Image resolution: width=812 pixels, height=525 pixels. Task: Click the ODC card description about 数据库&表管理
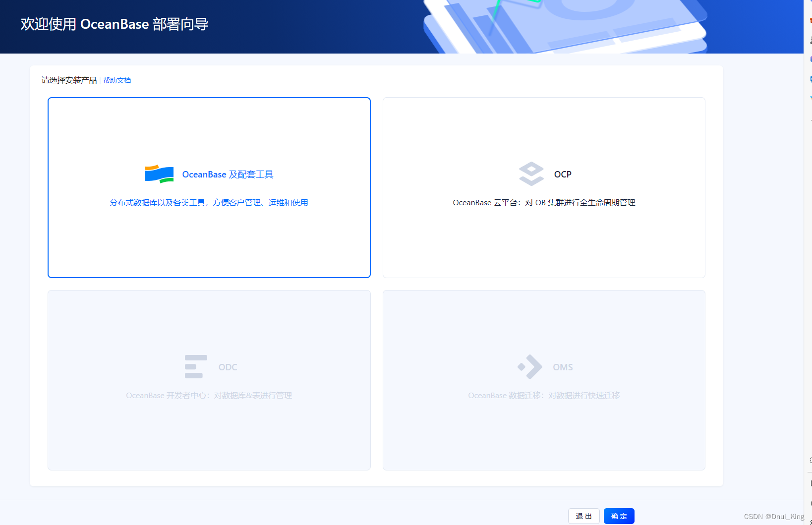pyautogui.click(x=209, y=395)
